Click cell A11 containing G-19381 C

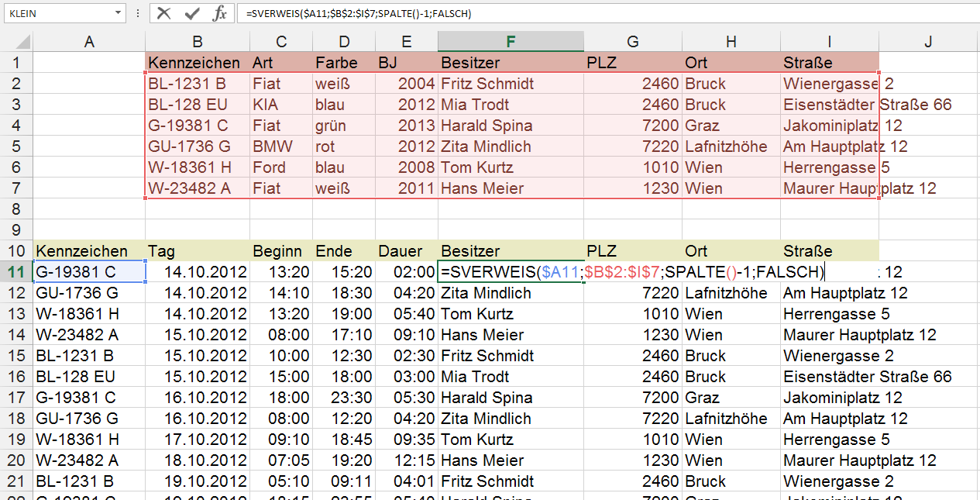[89, 272]
